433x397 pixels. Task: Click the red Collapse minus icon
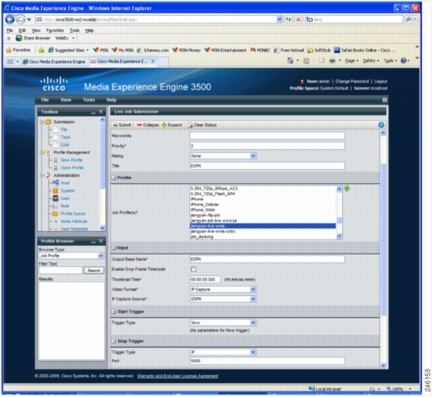pyautogui.click(x=139, y=125)
